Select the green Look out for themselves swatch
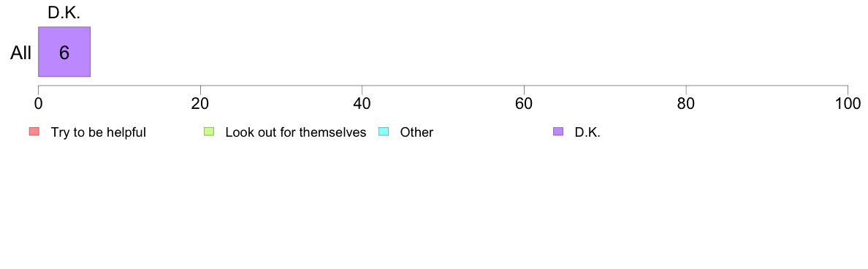Image resolution: width=868 pixels, height=269 pixels. coord(209,132)
